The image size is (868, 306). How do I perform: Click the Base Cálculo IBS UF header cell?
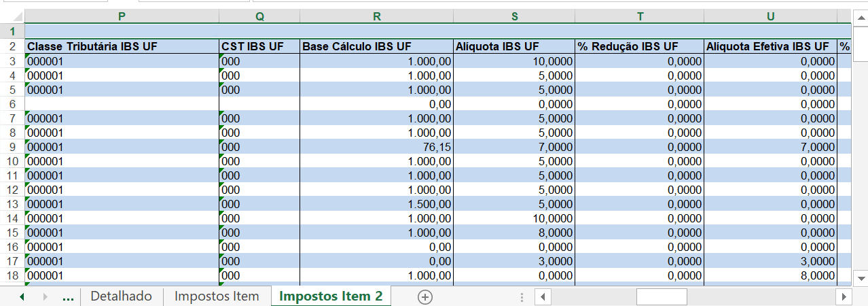[x=376, y=46]
